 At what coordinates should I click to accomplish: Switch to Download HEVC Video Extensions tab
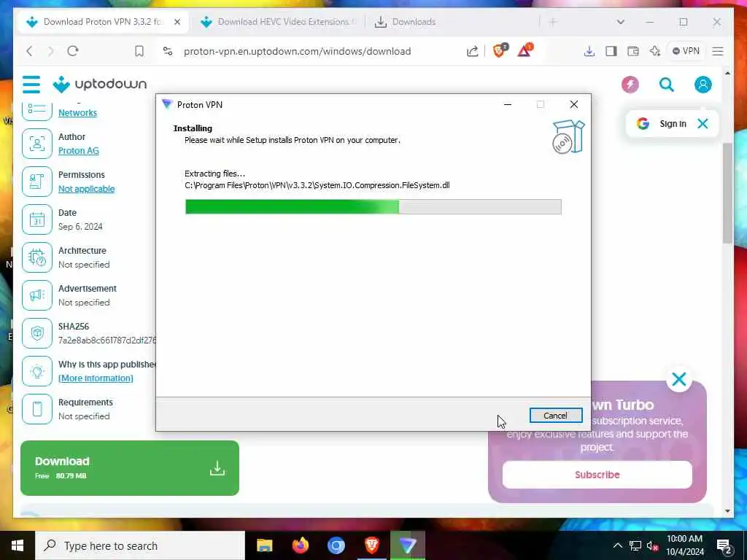[x=278, y=22]
